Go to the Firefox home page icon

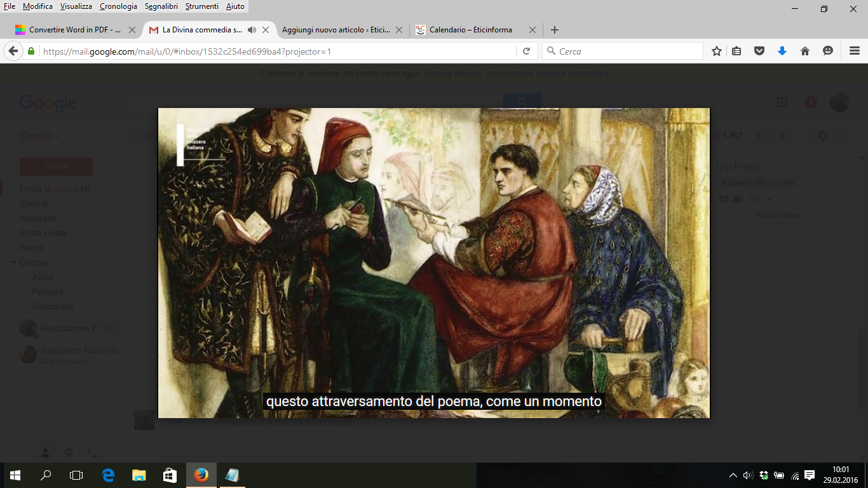tap(805, 51)
